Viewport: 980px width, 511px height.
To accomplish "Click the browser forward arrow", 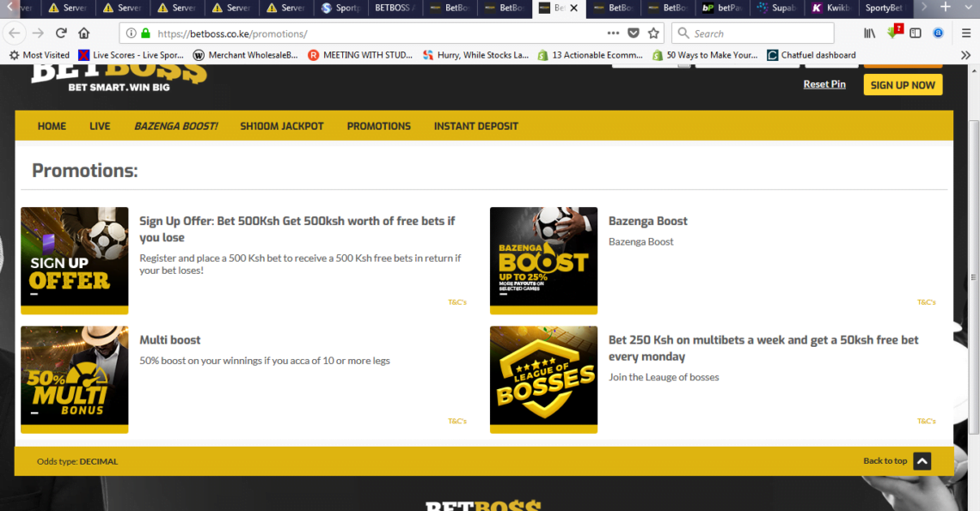I will click(x=38, y=33).
